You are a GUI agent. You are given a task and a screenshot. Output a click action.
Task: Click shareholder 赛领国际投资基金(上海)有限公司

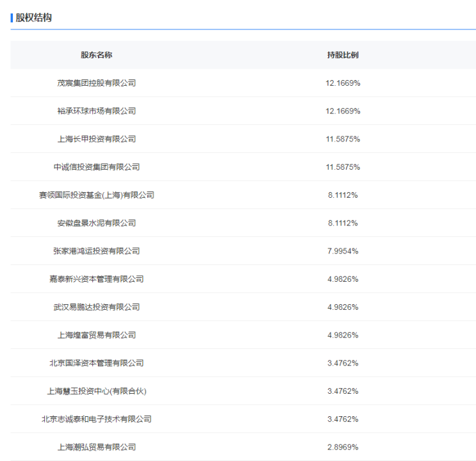(97, 195)
